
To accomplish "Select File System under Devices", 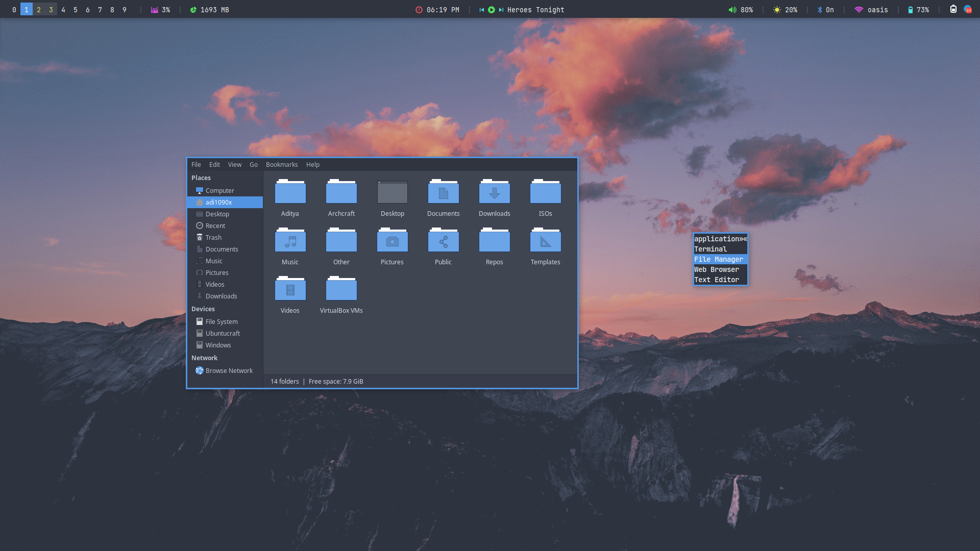I will point(221,321).
